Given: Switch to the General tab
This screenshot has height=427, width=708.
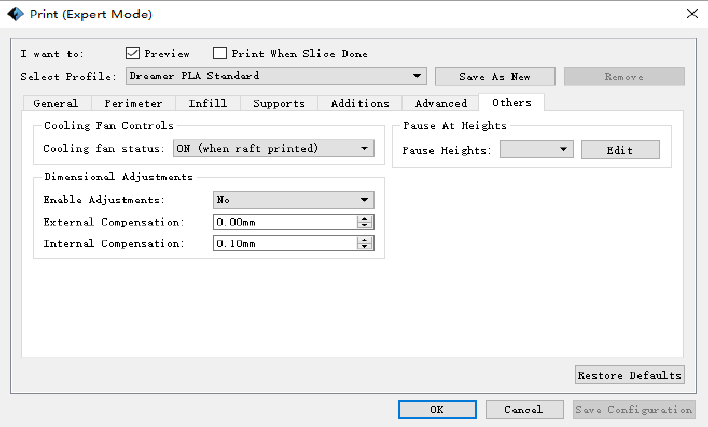Looking at the screenshot, I should point(55,103).
